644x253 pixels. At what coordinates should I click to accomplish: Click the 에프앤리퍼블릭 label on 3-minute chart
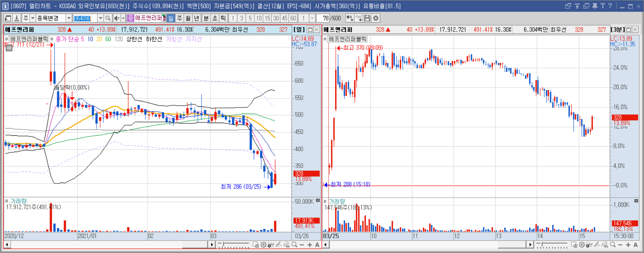[x=348, y=39]
